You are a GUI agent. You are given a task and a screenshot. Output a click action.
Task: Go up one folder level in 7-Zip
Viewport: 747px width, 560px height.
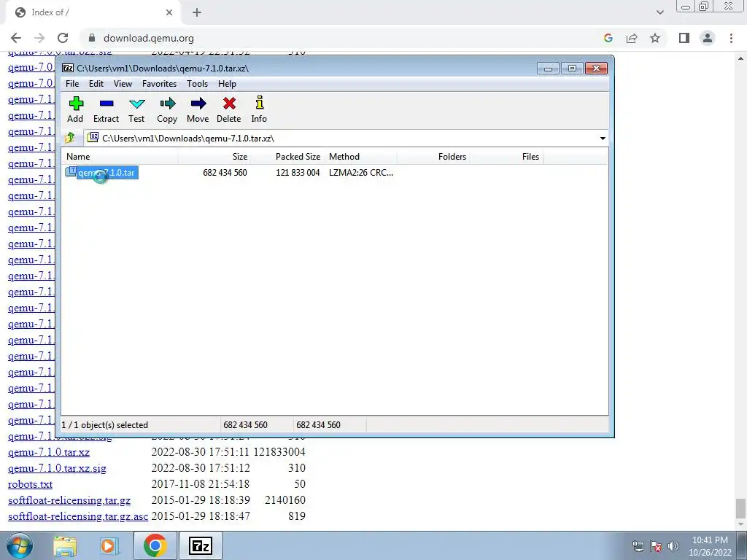pos(70,138)
